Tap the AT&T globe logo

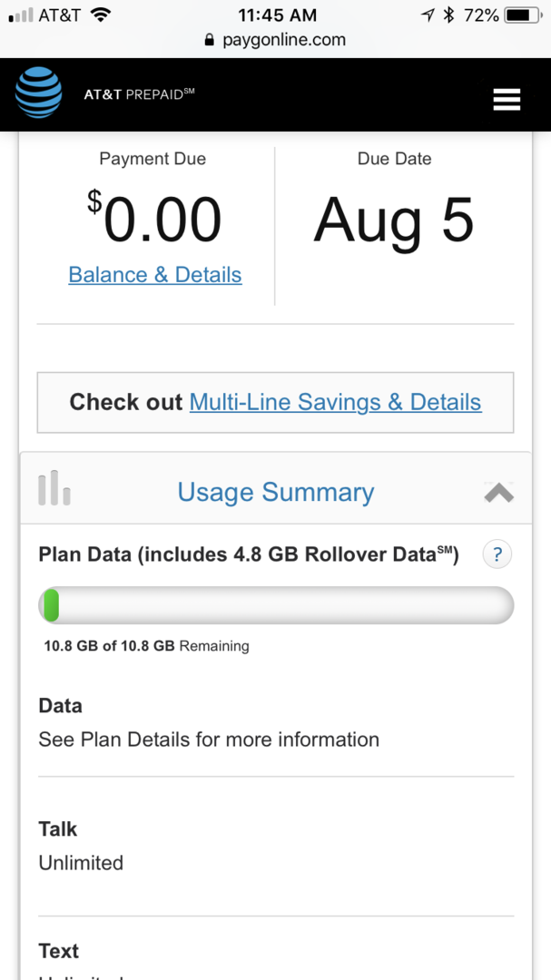39,93
